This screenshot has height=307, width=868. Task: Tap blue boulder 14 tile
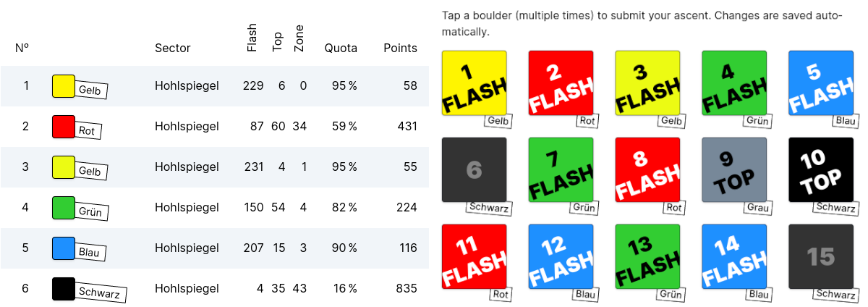734,256
